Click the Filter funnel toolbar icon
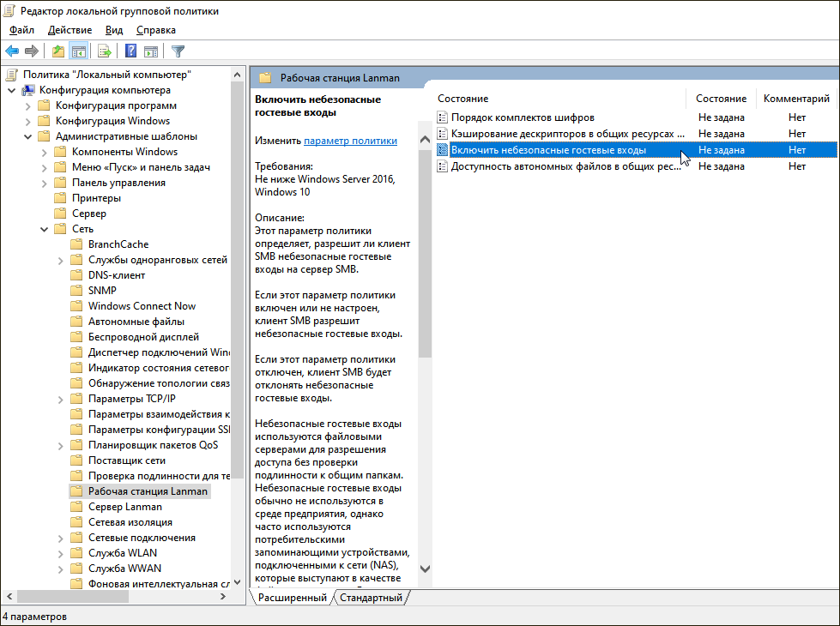The width and height of the screenshot is (840, 626). [x=178, y=51]
